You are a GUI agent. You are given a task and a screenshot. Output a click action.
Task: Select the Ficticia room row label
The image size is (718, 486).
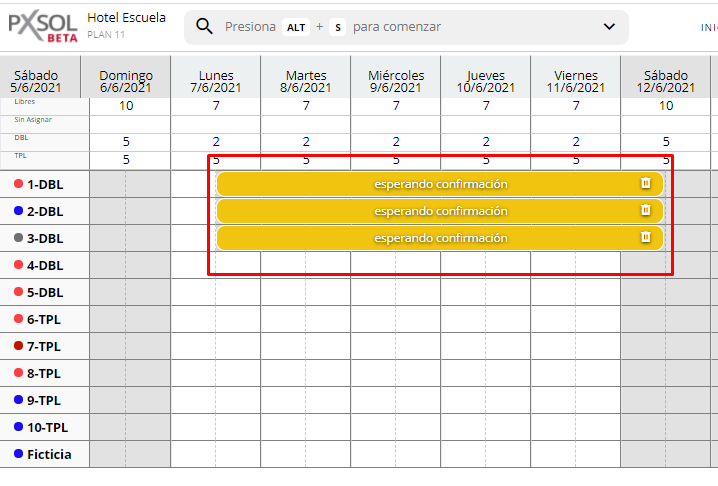tap(50, 454)
